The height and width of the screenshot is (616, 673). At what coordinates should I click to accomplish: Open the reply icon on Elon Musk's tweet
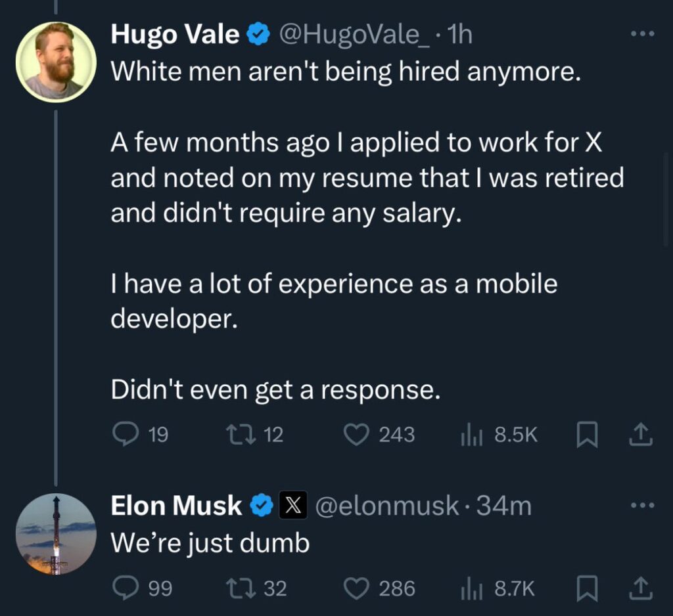tap(127, 588)
